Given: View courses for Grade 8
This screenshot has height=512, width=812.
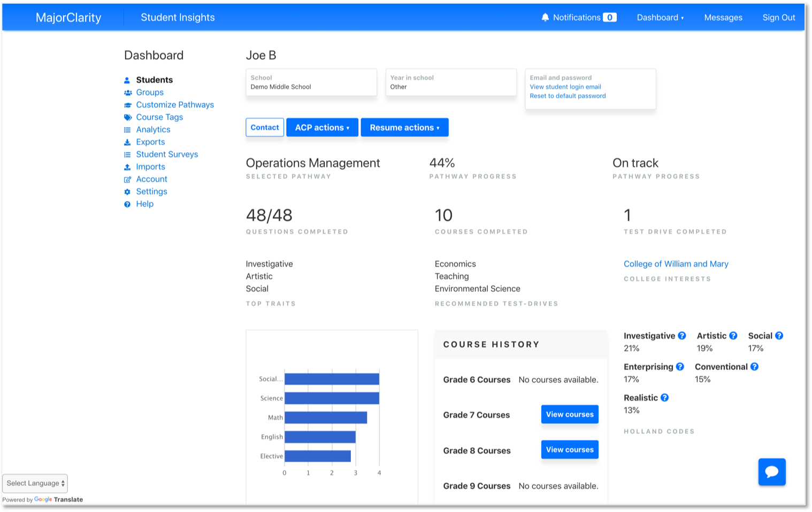Looking at the screenshot, I should [570, 449].
